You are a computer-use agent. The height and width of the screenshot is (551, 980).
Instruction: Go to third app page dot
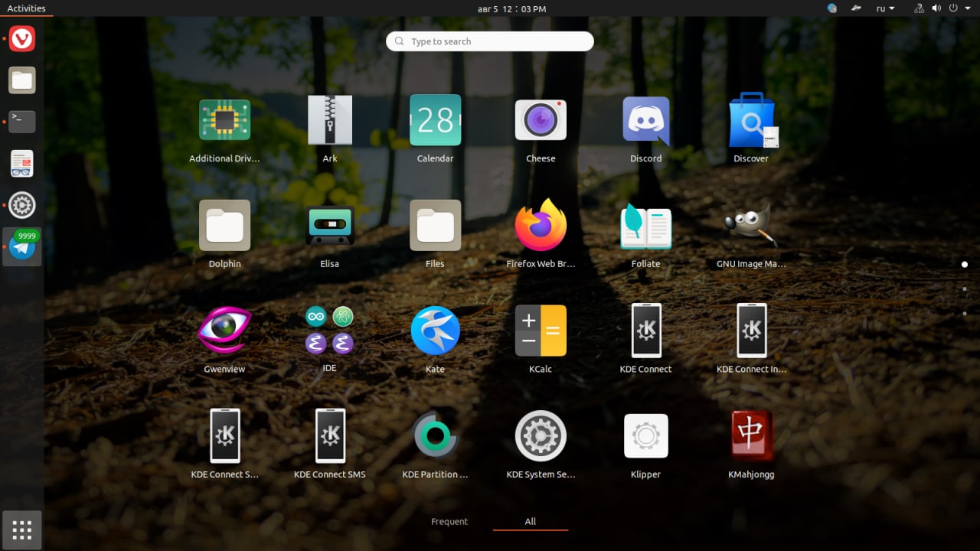[x=965, y=313]
